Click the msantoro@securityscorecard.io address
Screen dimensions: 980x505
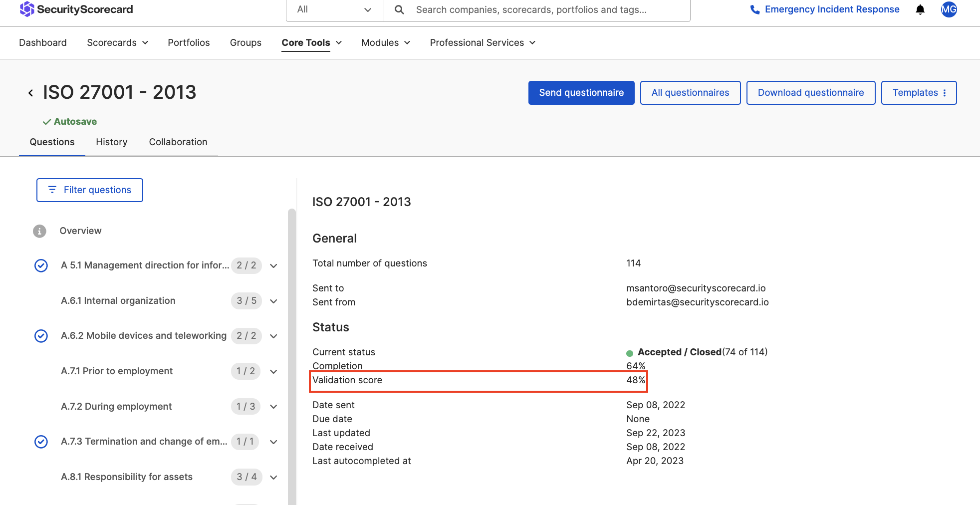click(696, 288)
